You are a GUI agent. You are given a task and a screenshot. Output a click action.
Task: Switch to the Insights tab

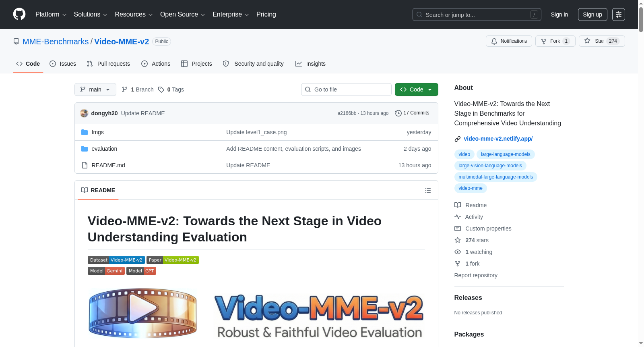pos(310,64)
